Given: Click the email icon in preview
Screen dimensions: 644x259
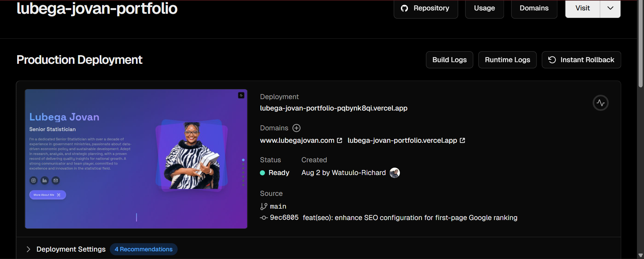Looking at the screenshot, I should pos(56,180).
